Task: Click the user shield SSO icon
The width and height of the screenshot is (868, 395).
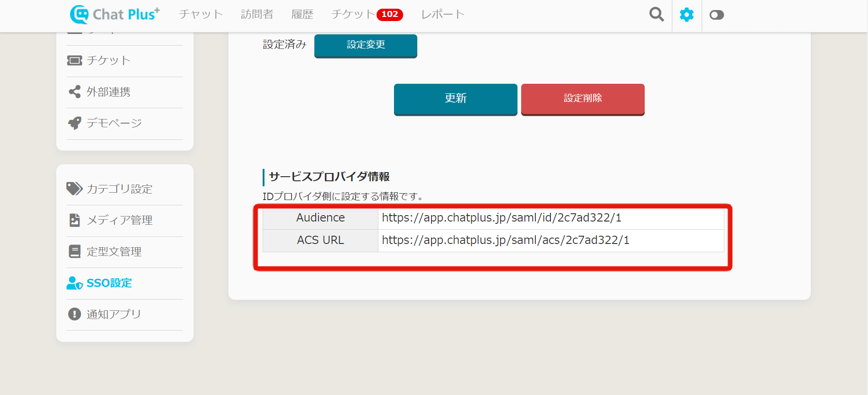Action: (75, 283)
